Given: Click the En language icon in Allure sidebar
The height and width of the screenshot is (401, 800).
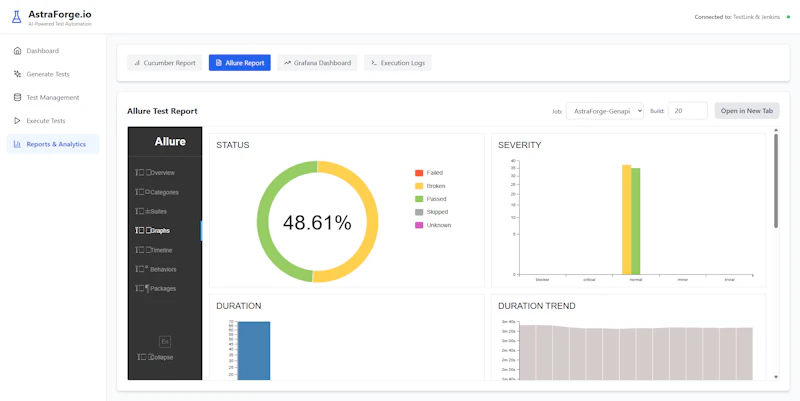Looking at the screenshot, I should (165, 341).
